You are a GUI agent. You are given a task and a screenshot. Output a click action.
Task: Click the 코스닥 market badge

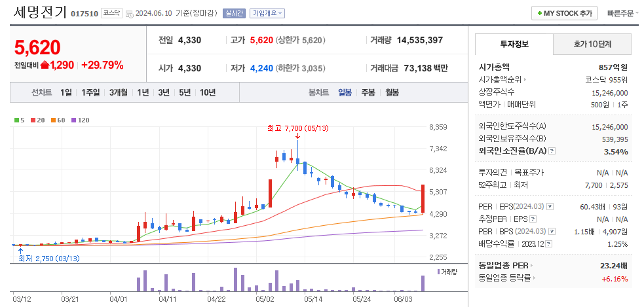[x=112, y=13]
